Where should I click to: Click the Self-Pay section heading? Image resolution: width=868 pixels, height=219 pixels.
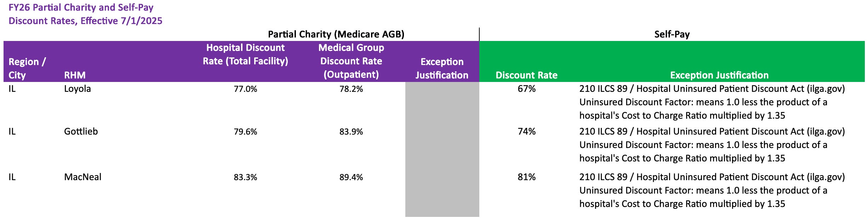672,34
